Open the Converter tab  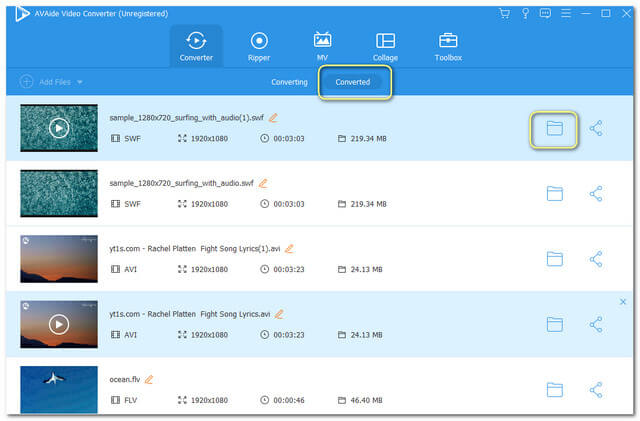tap(196, 47)
